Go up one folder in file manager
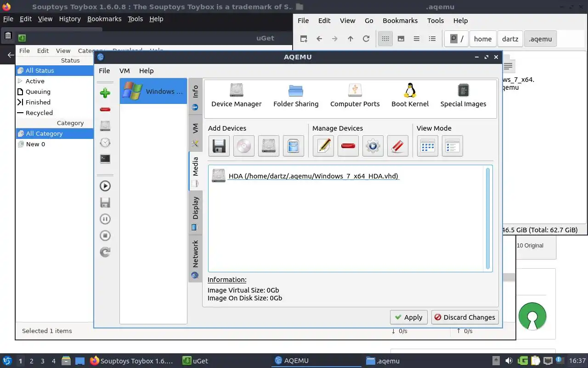The image size is (588, 368). tap(351, 39)
